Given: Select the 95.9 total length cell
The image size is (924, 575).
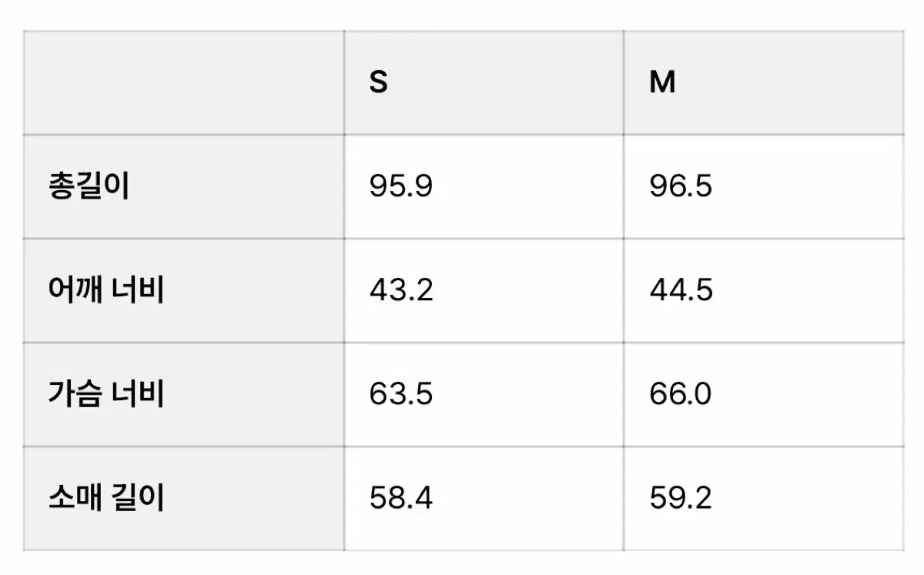Looking at the screenshot, I should (484, 187).
